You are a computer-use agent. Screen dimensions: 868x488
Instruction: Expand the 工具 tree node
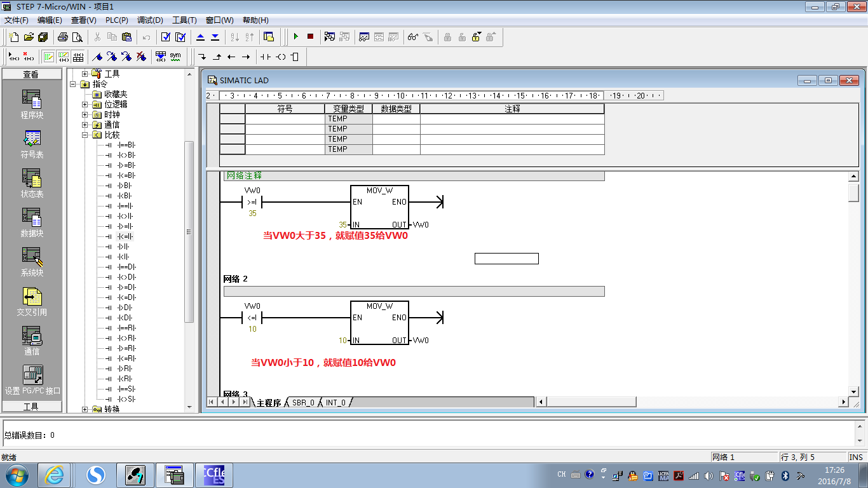click(x=85, y=74)
